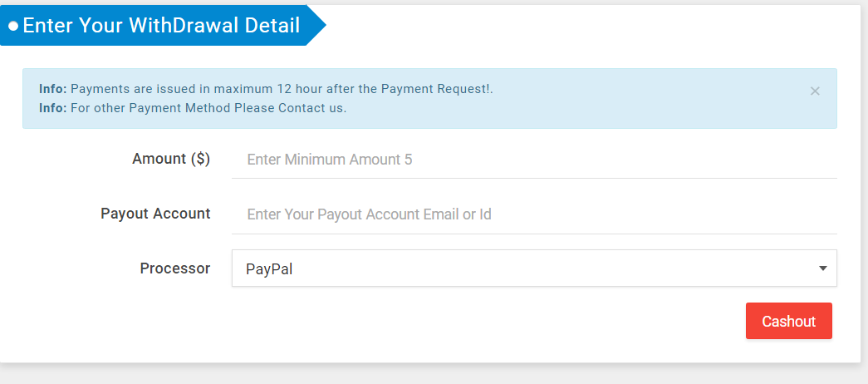Click the "Enter Minimum Amount 5" placeholder

[x=330, y=160]
